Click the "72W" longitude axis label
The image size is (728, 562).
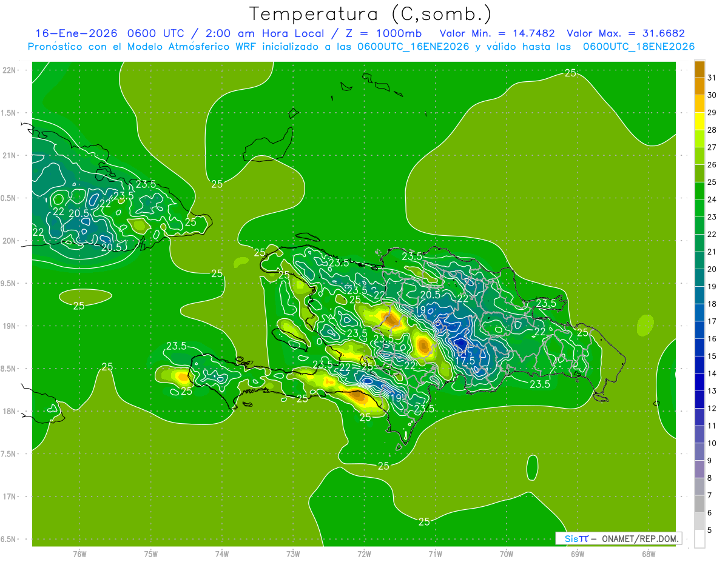pos(364,554)
